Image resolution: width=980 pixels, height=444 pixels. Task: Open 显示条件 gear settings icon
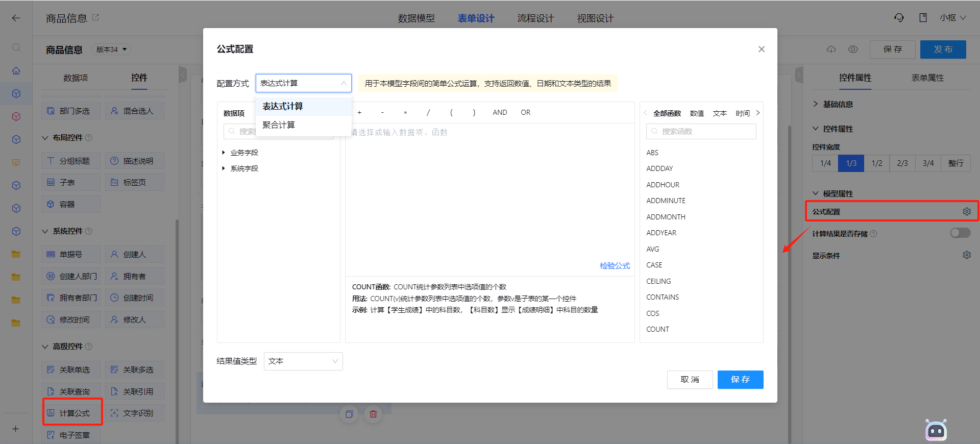click(x=967, y=255)
